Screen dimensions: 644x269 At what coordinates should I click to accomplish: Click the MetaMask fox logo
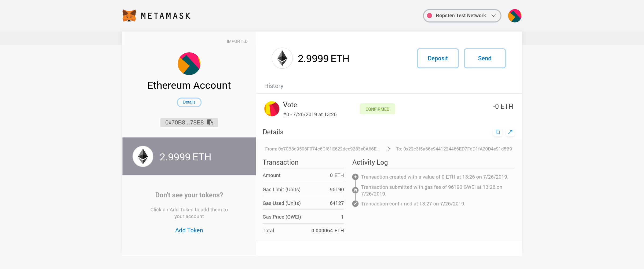pyautogui.click(x=129, y=16)
